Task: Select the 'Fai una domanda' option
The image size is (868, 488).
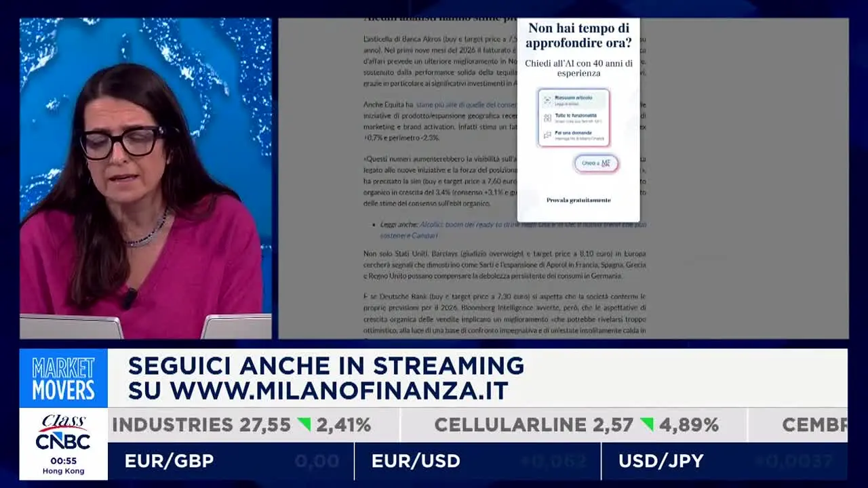Action: [x=574, y=135]
